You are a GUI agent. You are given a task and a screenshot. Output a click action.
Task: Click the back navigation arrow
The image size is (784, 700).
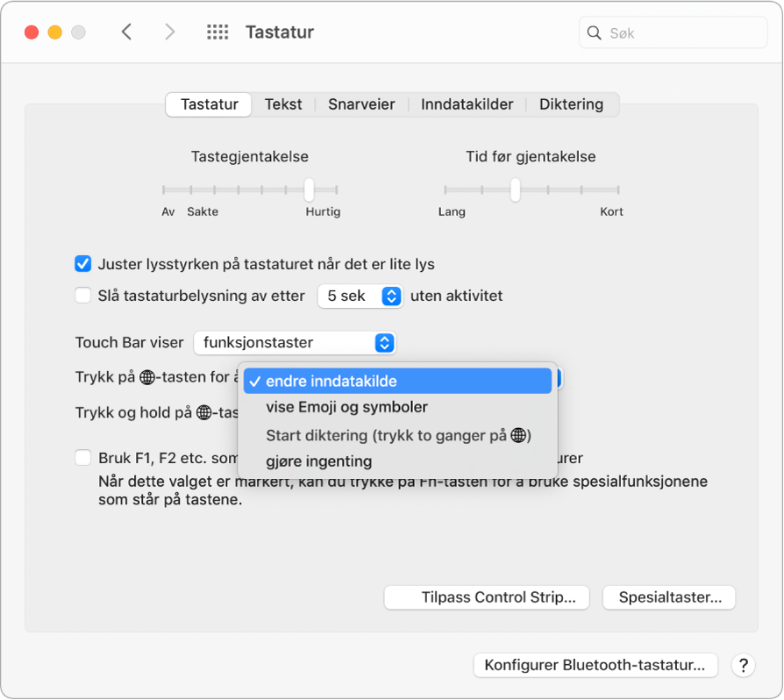[126, 32]
